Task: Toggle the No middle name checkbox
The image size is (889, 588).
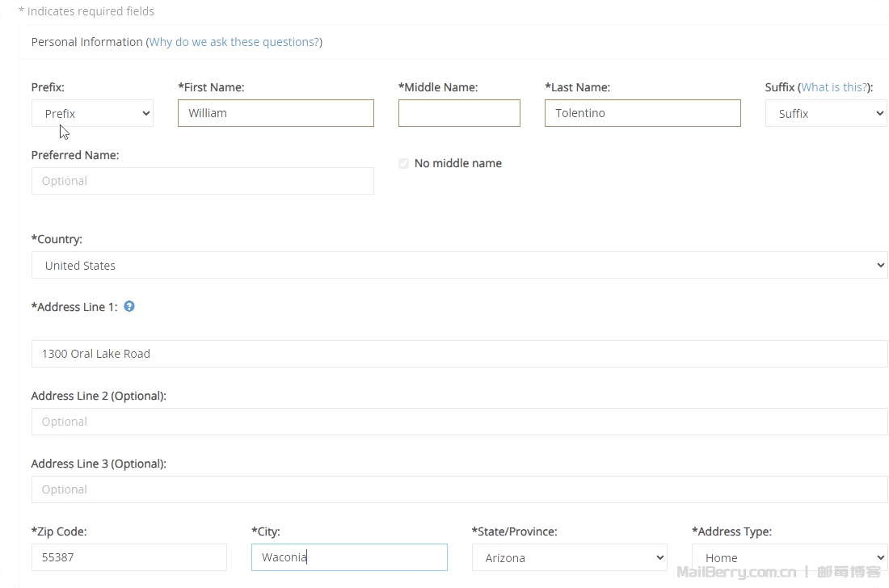Action: coord(404,163)
